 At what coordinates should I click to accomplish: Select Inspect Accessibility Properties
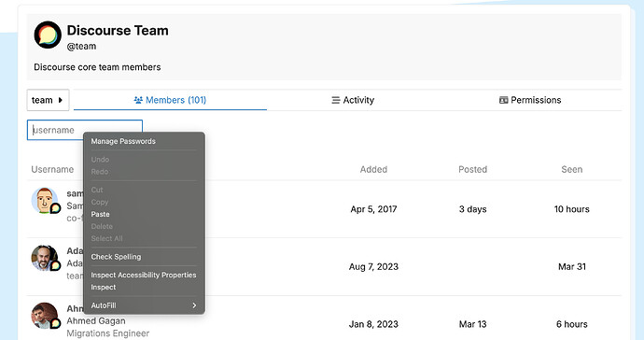(x=144, y=275)
